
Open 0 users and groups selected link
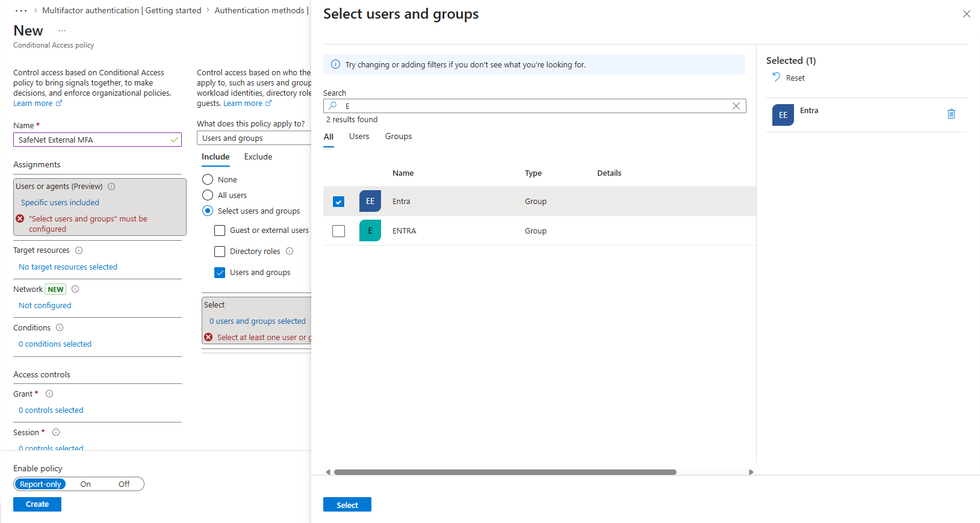(258, 321)
